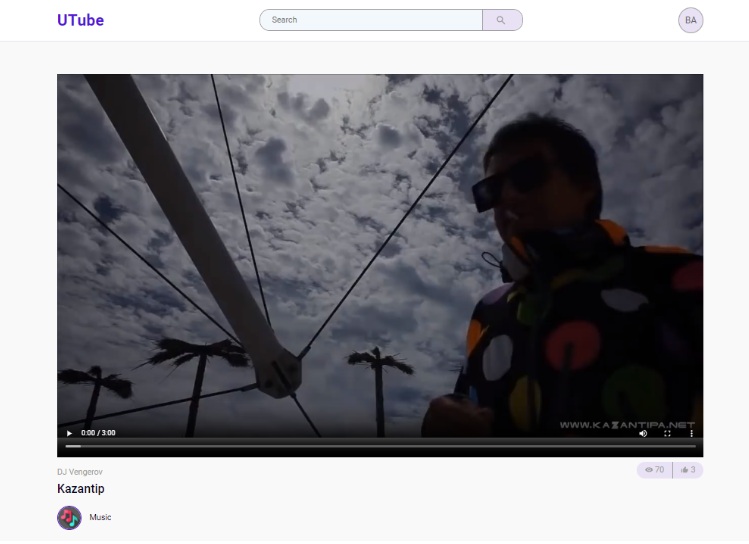Click the cloudy sky in video frame
749x544 pixels.
point(350,150)
